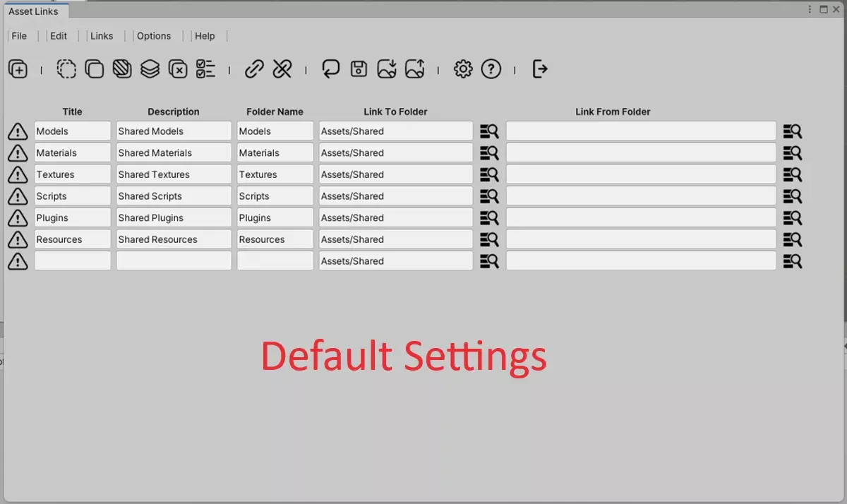Click the warning triangle on Plugins row

18,218
